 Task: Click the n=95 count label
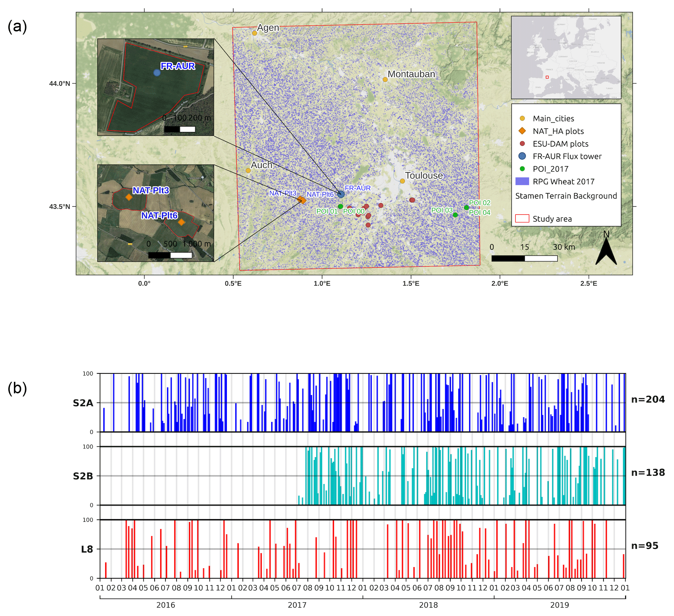pos(644,546)
